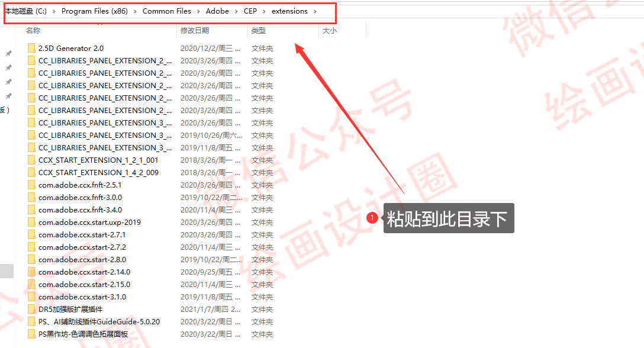
Task: Go to Program Files (x86) breadcrumb
Action: pyautogui.click(x=95, y=11)
